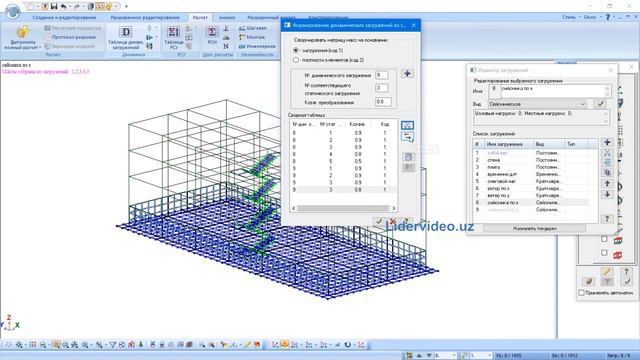Click funnel filter icon in bottom toolbar

[113, 345]
